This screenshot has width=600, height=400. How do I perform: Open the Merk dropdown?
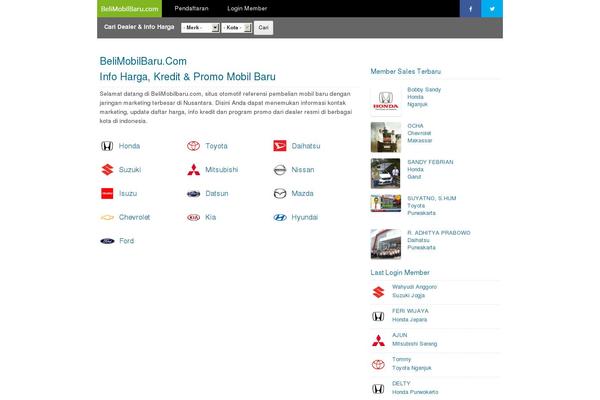[200, 28]
